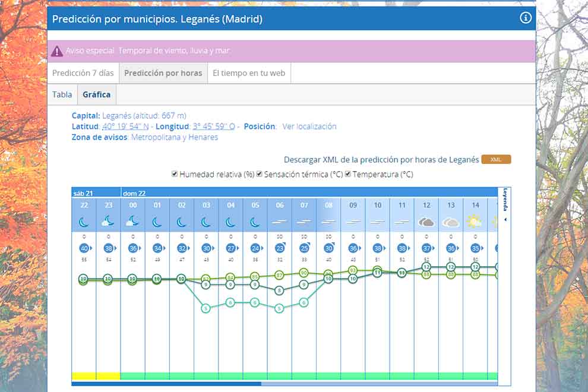This screenshot has height=392, width=588.
Task: Expand the Leyenda side panel
Action: [505, 204]
